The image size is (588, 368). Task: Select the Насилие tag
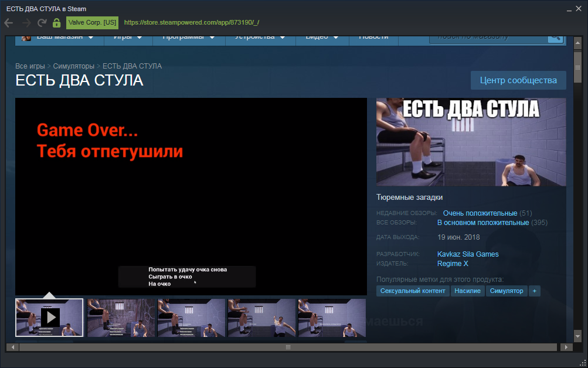click(467, 291)
